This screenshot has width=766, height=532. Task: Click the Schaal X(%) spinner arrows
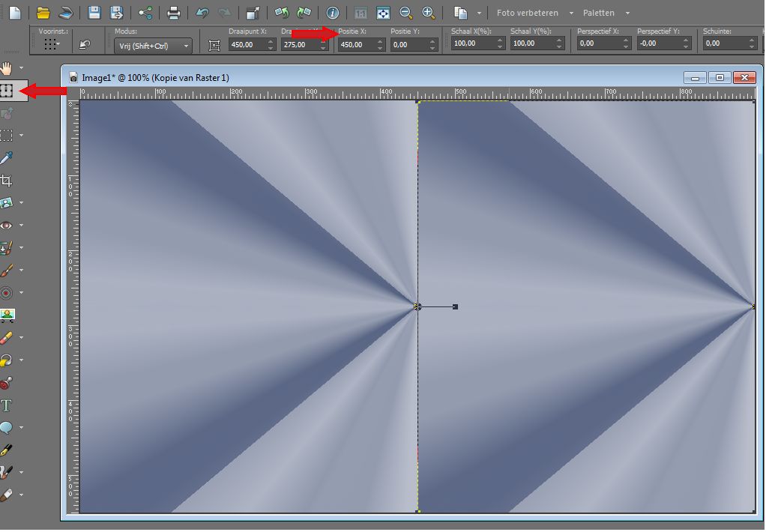(500, 43)
